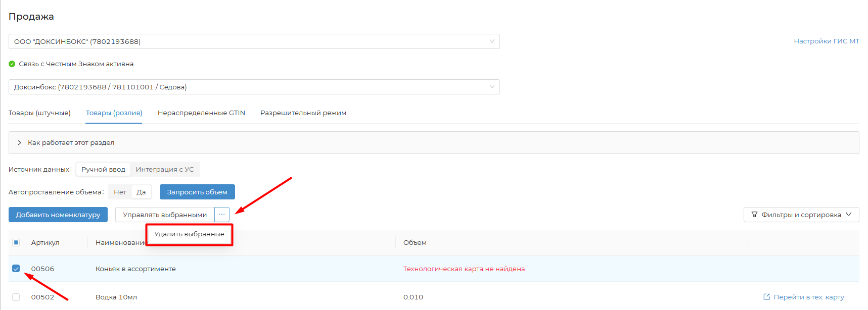Select "Удалить выбранные" menu item
This screenshot has height=310, width=868.
(189, 234)
